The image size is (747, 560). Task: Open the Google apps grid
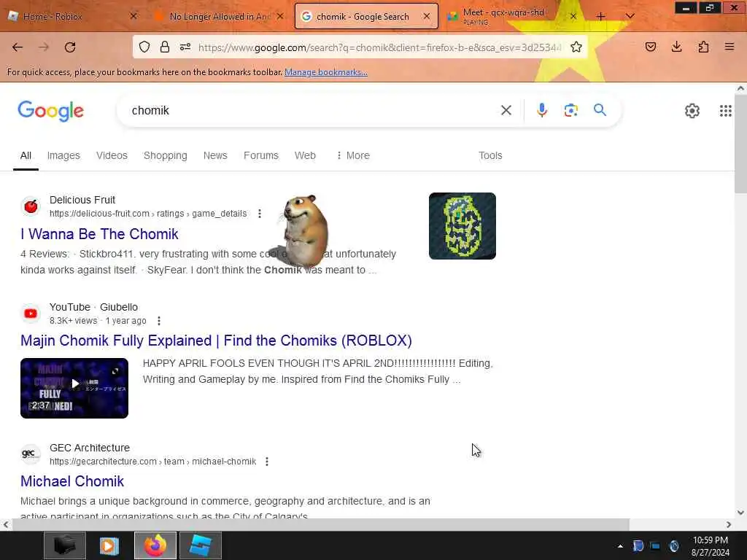725,111
